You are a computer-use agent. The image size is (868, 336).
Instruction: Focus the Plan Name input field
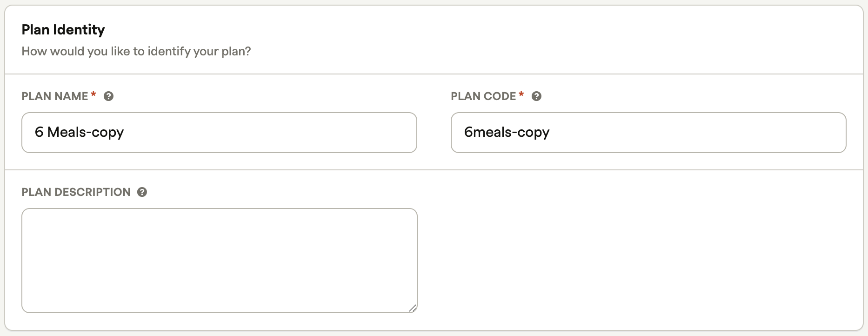[x=219, y=133]
